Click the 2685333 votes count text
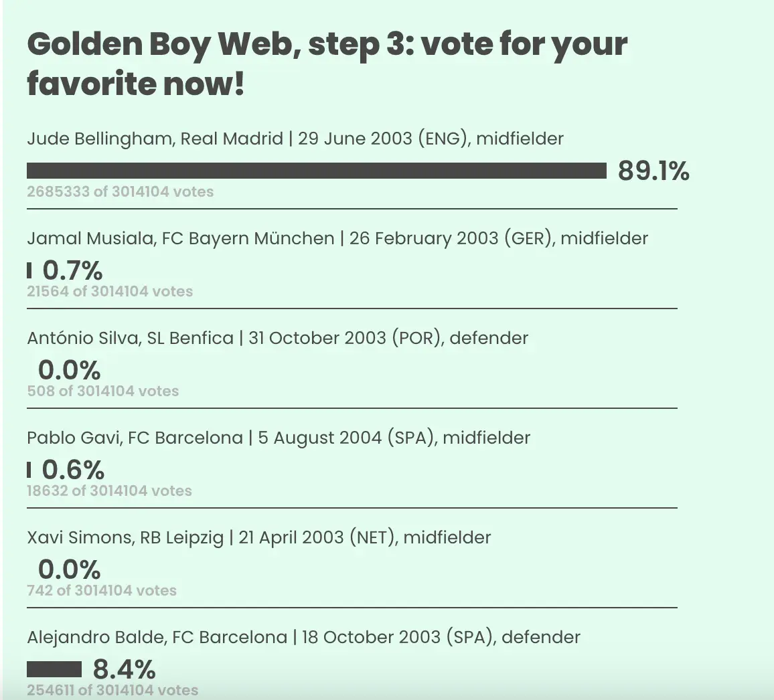Screen dimensions: 774x700 121,192
